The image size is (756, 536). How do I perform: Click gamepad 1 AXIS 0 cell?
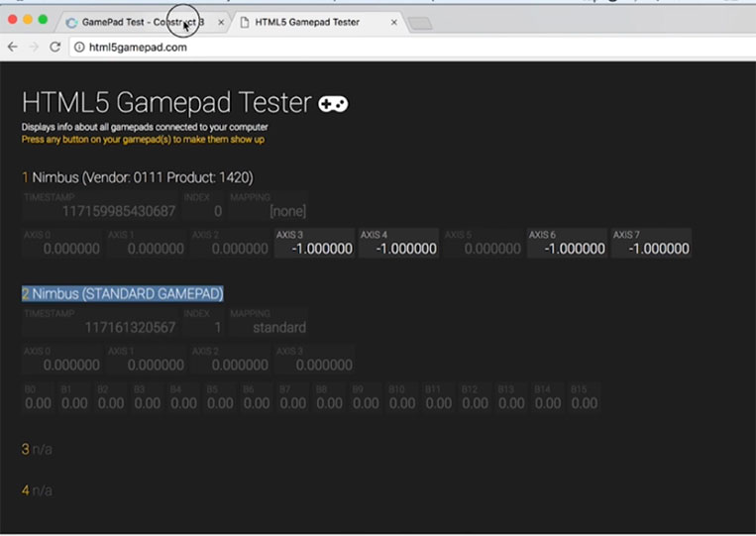(61, 243)
